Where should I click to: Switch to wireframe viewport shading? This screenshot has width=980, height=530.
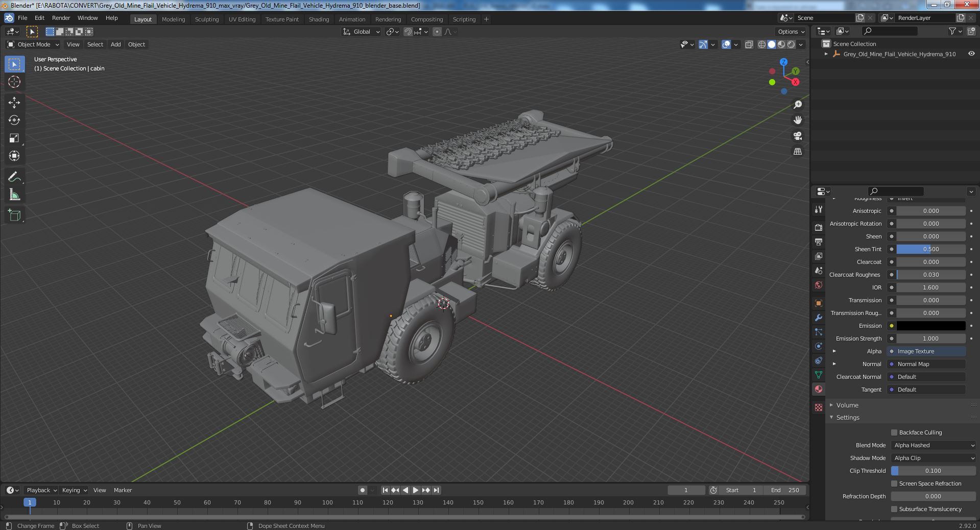pos(762,44)
